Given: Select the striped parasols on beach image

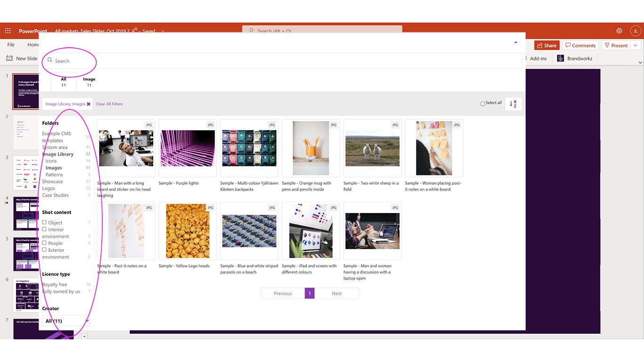Looking at the screenshot, I should point(249,231).
